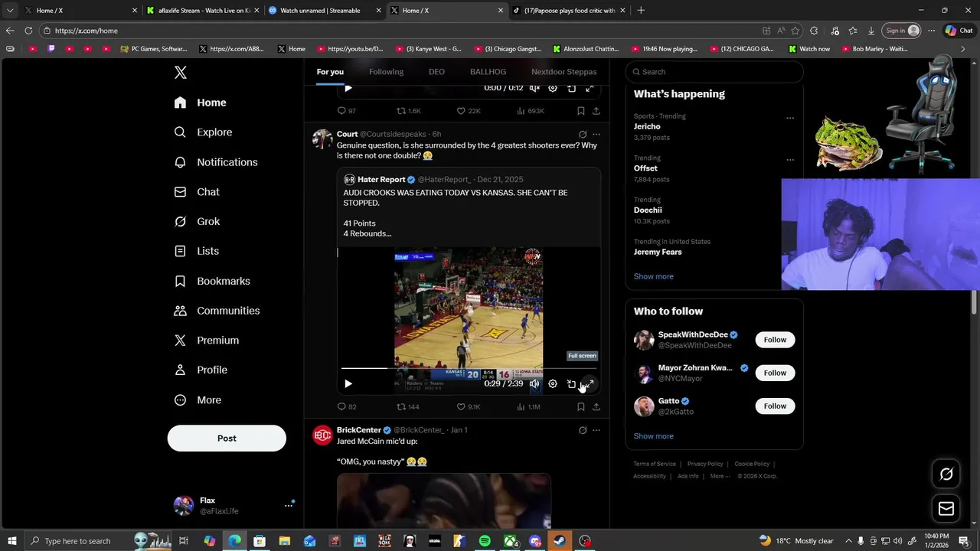The width and height of the screenshot is (980, 551).
Task: Open floating Messages button
Action: [946, 509]
